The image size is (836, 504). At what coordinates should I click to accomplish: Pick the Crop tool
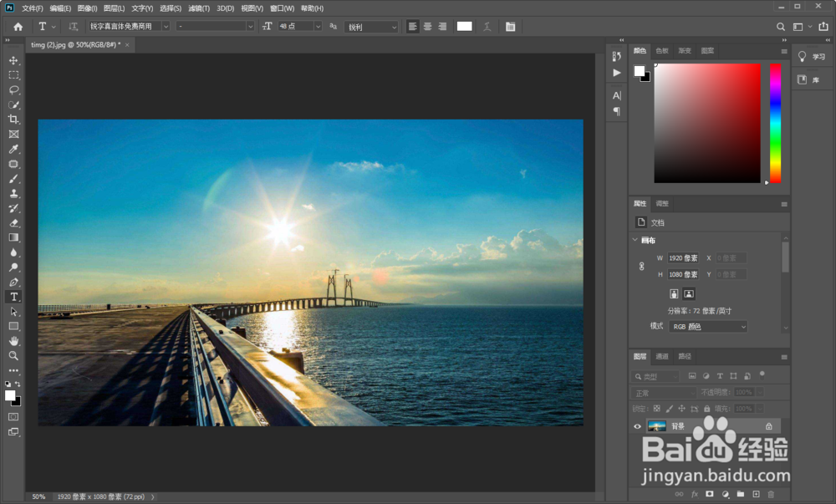coord(13,120)
